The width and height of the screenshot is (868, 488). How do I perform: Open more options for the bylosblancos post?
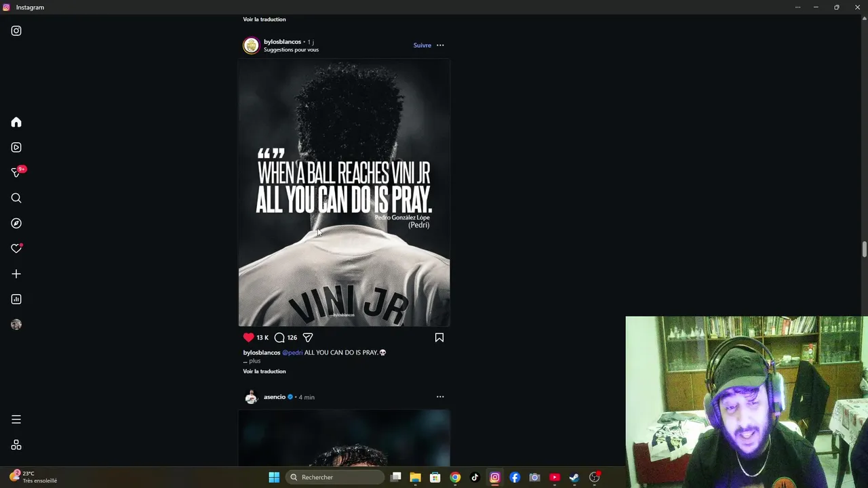click(440, 45)
